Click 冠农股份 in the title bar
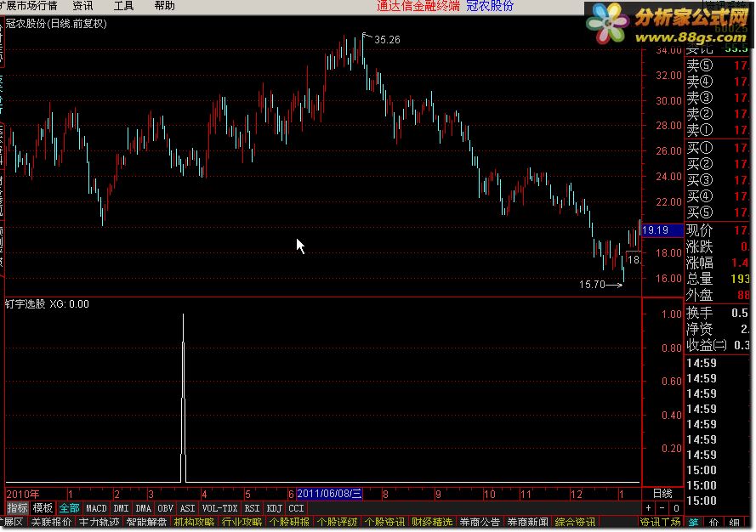756x532 pixels. coord(489,6)
